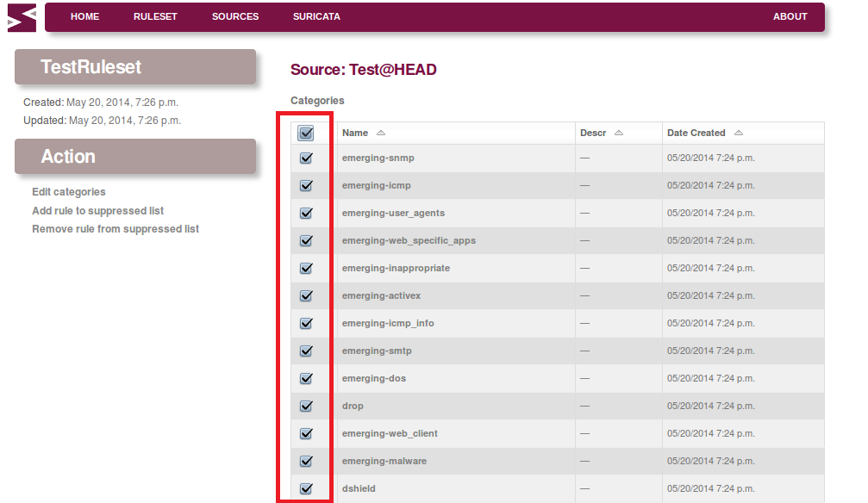
Task: Click Add rule to suppressed list
Action: (x=98, y=211)
